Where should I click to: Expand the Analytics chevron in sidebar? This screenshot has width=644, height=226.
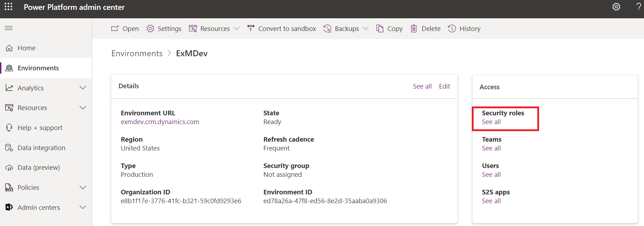tap(83, 88)
